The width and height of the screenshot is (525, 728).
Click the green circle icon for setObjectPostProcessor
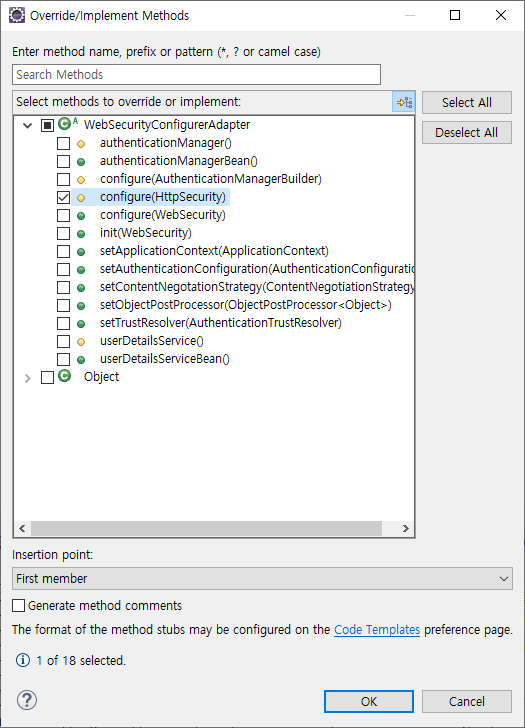81,306
